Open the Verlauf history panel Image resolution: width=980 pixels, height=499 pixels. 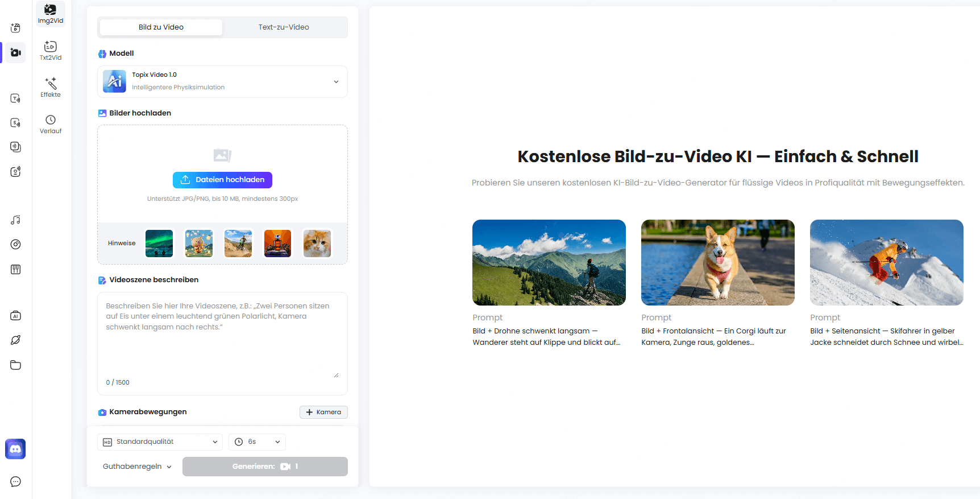click(x=51, y=123)
